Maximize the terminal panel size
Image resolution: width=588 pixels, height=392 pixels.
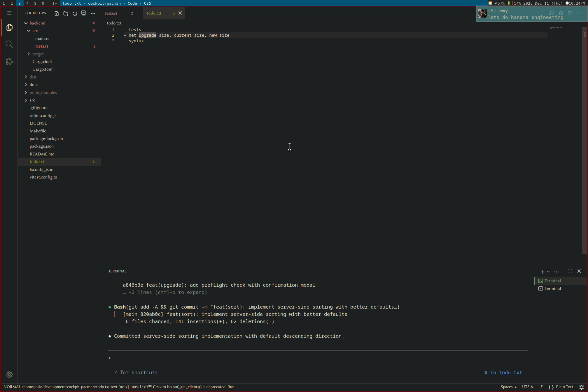[570, 271]
